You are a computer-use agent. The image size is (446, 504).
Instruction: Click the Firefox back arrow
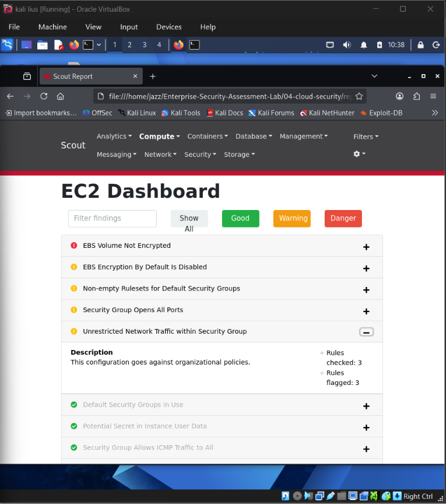coord(10,96)
